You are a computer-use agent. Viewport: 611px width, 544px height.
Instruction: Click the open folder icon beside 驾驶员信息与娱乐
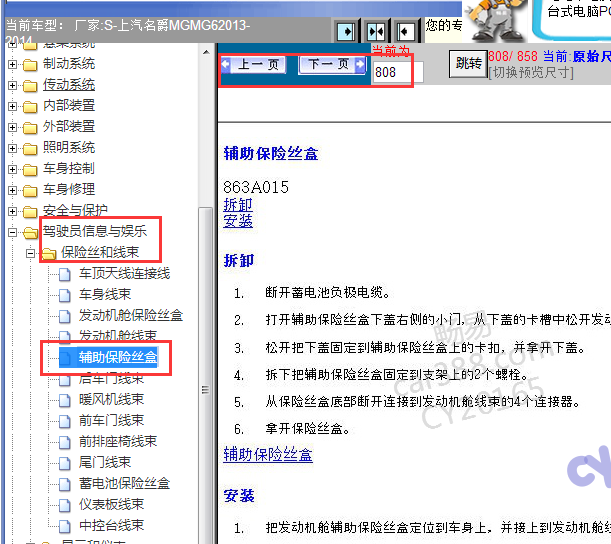pos(30,233)
